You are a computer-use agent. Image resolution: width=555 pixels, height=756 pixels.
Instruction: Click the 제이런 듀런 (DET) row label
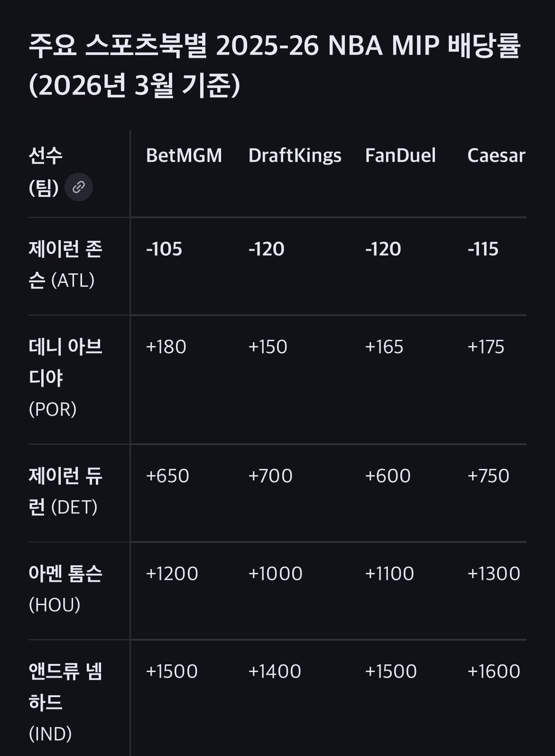(65, 491)
